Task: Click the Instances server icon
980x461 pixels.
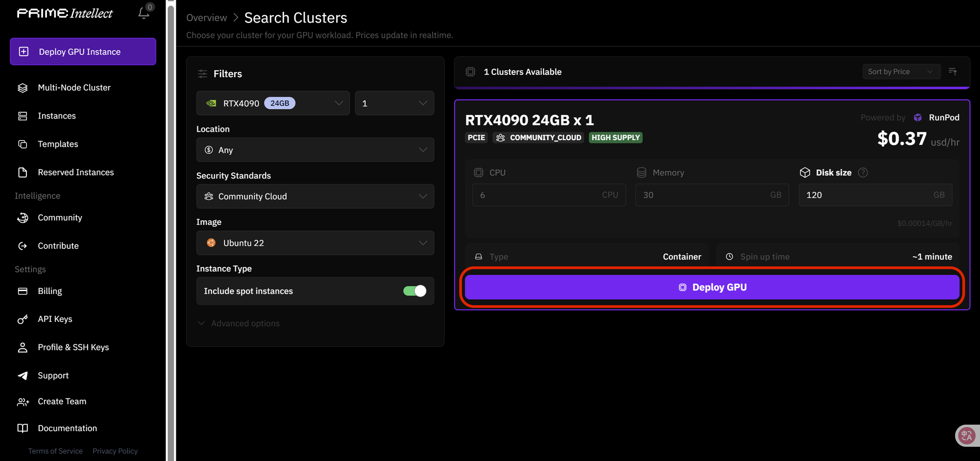Action: pos(23,116)
